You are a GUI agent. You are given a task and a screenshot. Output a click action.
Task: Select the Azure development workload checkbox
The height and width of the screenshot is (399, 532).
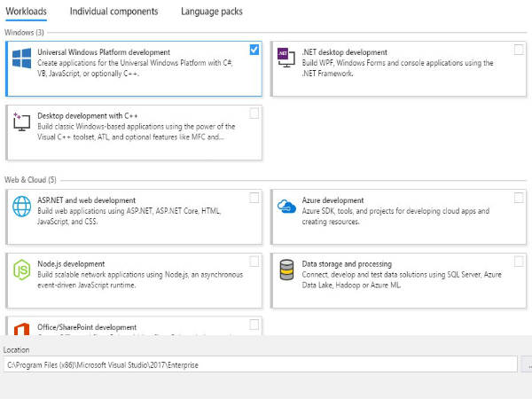pos(519,198)
